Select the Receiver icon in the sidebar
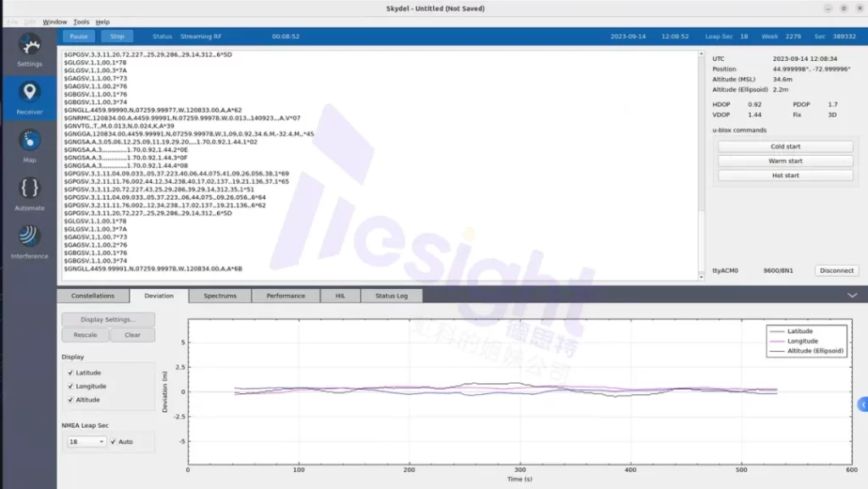The width and height of the screenshot is (868, 489). (29, 97)
